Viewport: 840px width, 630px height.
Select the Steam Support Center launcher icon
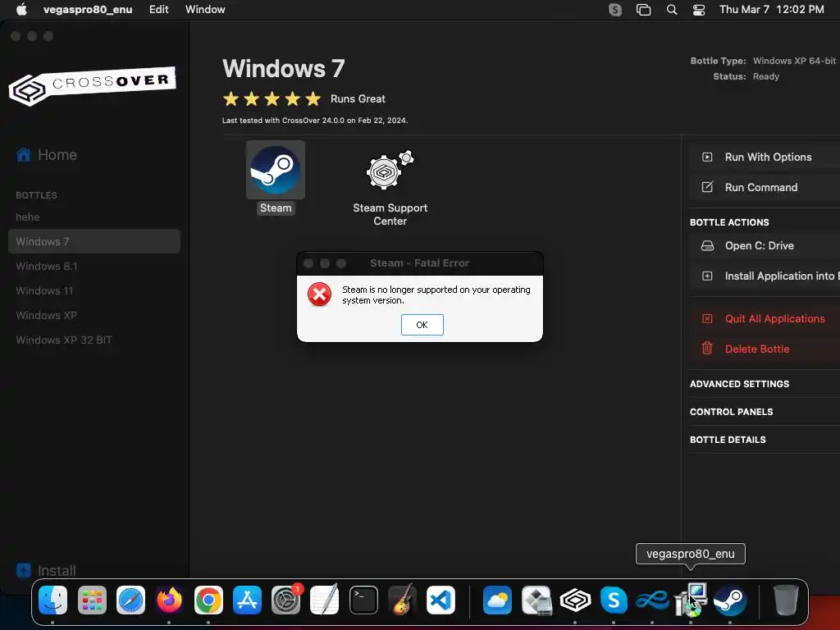coord(390,171)
